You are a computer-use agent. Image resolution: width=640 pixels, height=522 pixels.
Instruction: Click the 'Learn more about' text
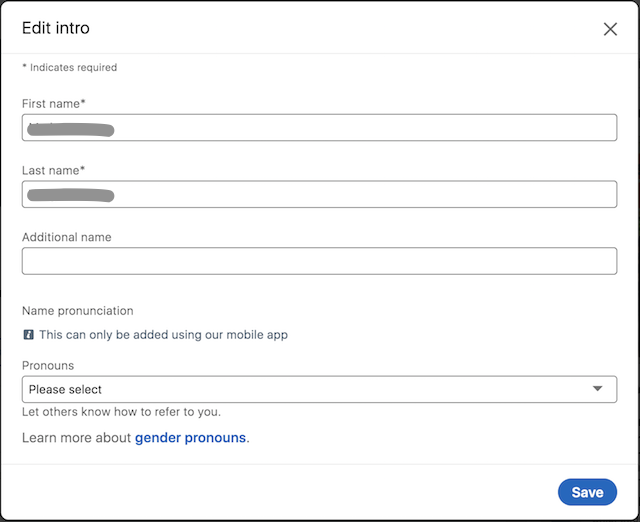point(77,438)
